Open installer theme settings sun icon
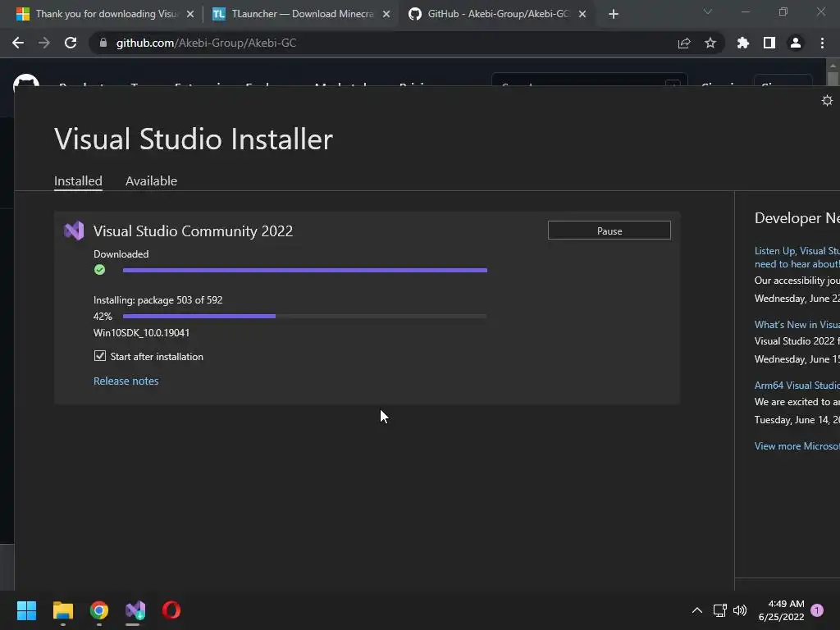 [827, 101]
